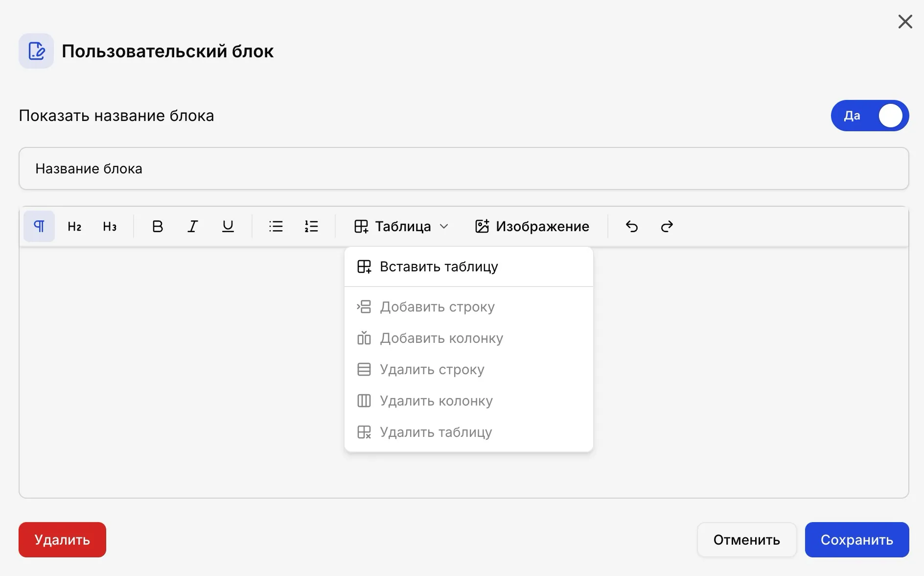Click the red Удалить button
Screen dimensions: 924x576
[62, 540]
